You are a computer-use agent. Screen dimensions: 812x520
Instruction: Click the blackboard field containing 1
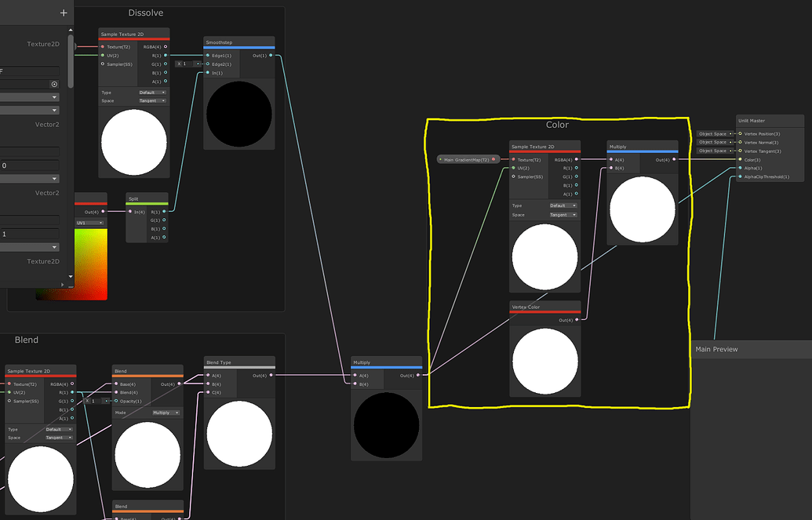point(30,234)
